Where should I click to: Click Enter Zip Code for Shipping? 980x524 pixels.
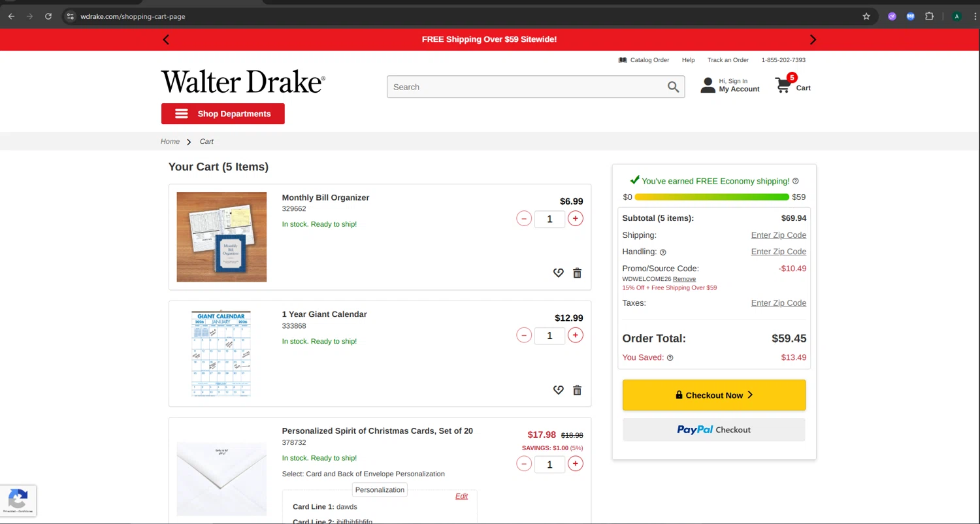[778, 235]
